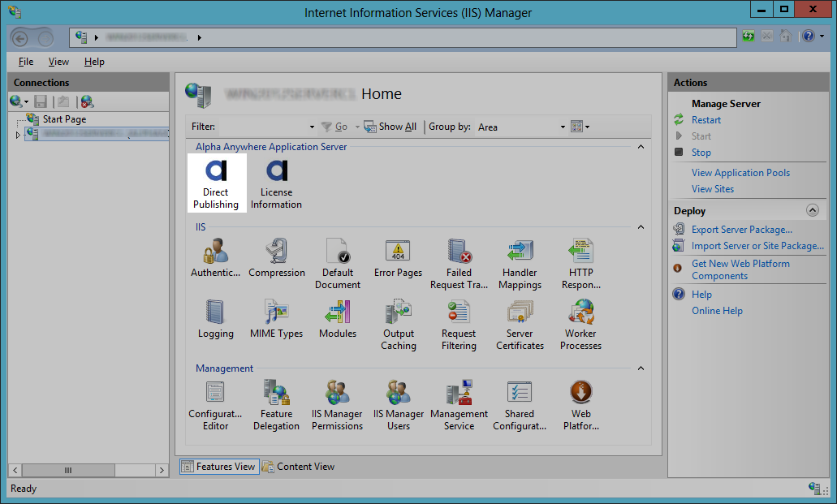Click the Home icon near address bar

tap(785, 37)
